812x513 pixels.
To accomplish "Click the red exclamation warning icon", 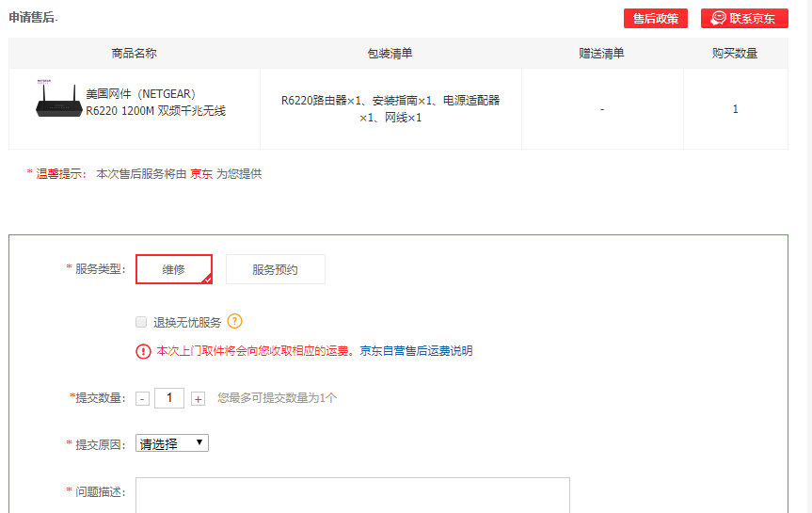I will [x=143, y=351].
